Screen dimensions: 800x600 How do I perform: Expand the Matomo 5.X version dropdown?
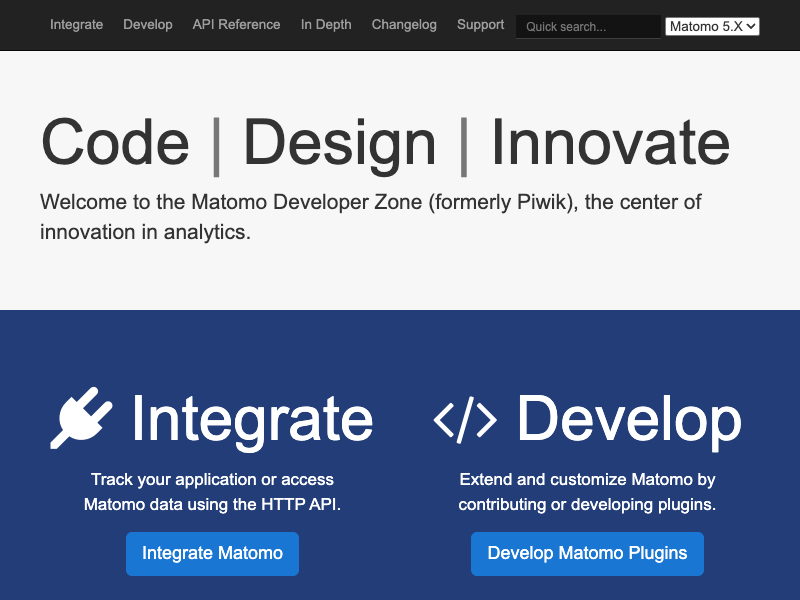pos(712,27)
